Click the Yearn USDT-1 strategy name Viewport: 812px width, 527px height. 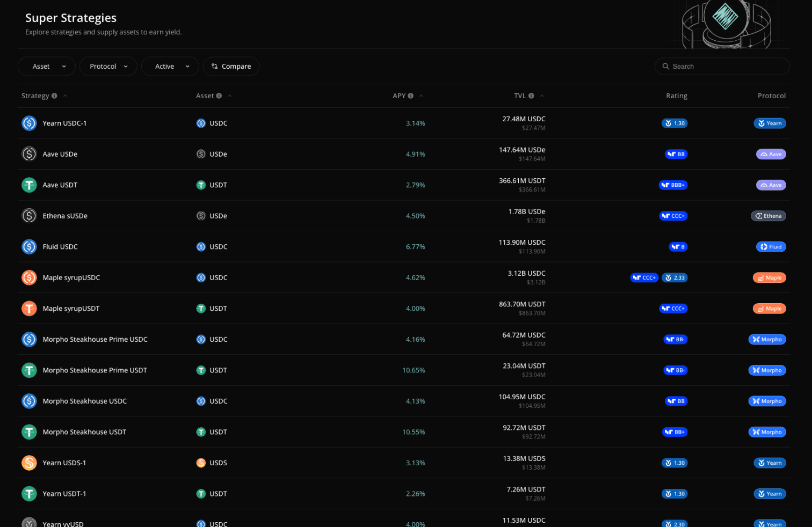coord(64,494)
